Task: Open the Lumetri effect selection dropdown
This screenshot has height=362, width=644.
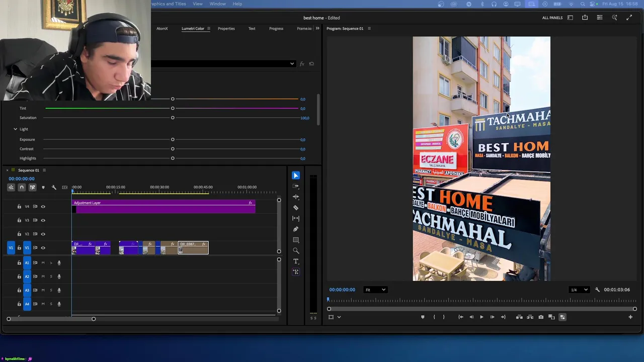Action: click(223, 64)
